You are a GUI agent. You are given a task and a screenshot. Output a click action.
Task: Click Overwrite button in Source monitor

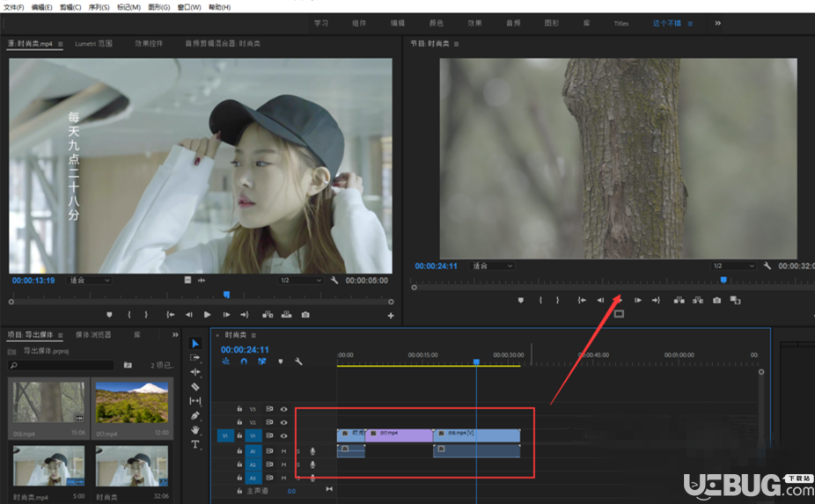click(286, 314)
